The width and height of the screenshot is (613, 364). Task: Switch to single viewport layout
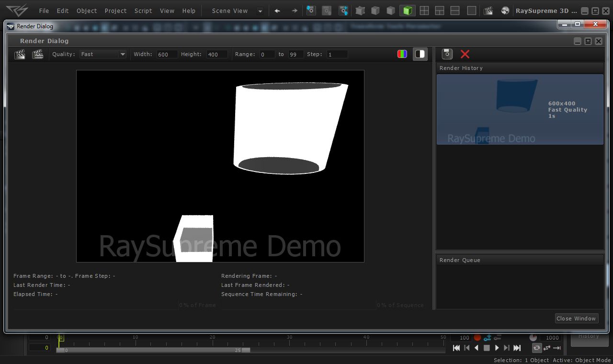(472, 10)
